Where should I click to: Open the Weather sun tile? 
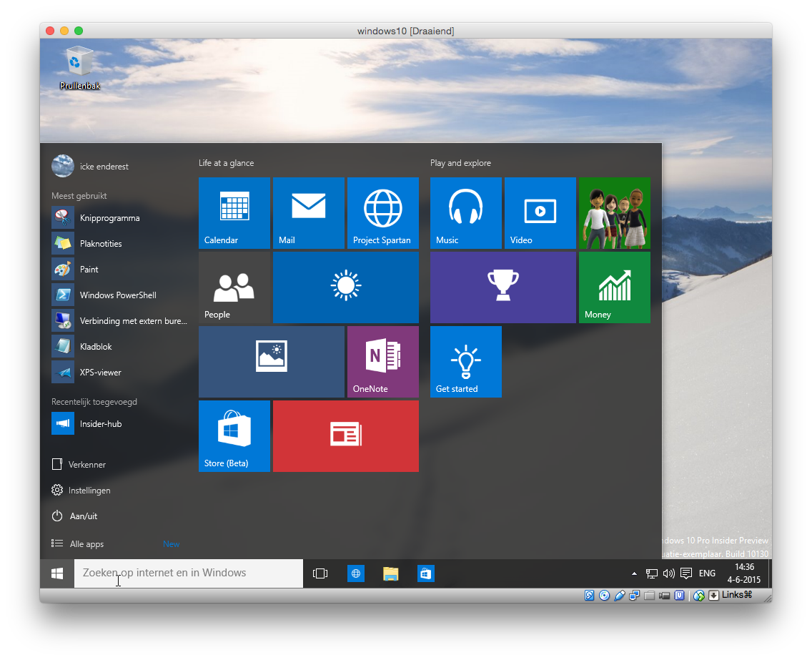click(346, 287)
